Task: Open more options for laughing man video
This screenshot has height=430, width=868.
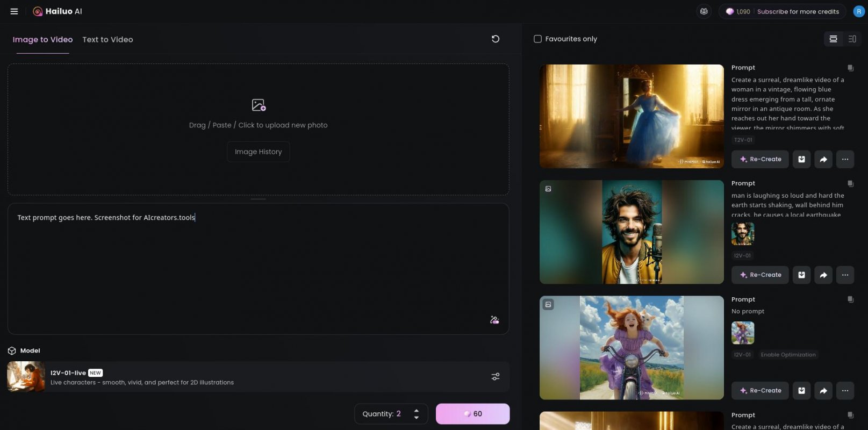Action: point(845,275)
